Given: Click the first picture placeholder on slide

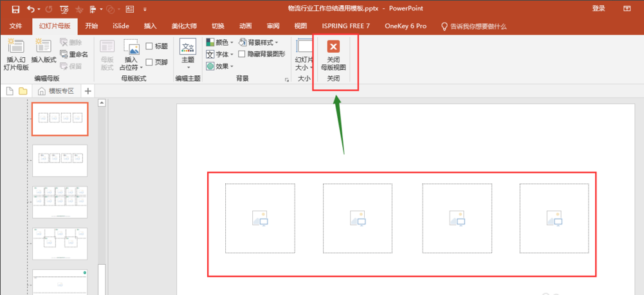Looking at the screenshot, I should click(x=260, y=219).
